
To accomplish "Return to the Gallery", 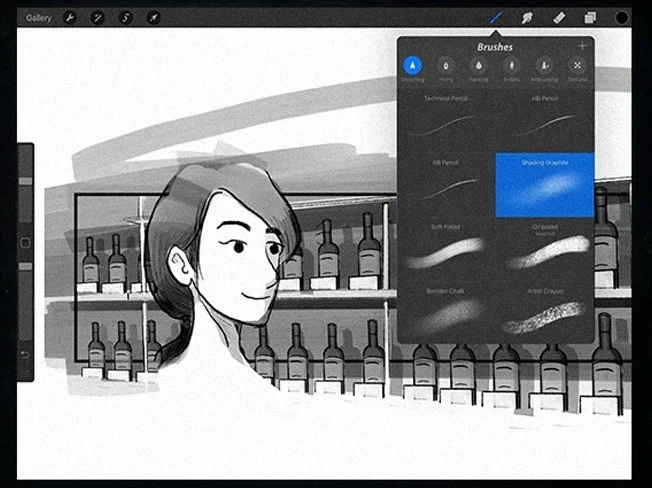I will (x=39, y=18).
